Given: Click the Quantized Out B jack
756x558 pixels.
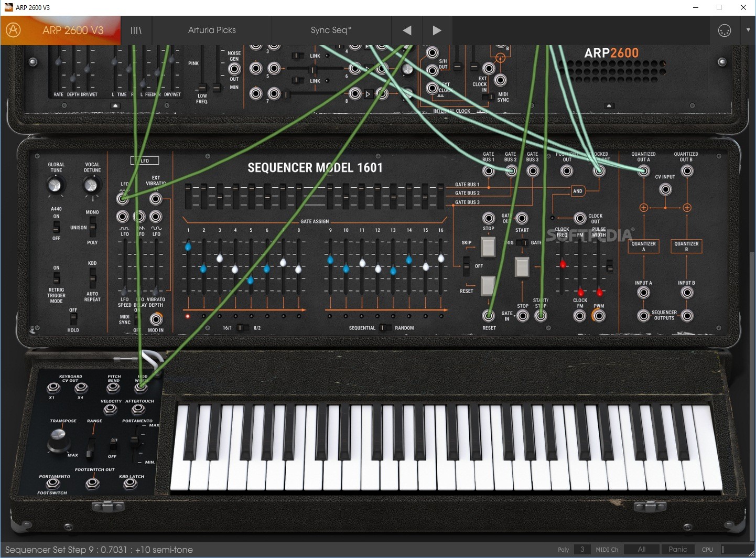Looking at the screenshot, I should (687, 171).
